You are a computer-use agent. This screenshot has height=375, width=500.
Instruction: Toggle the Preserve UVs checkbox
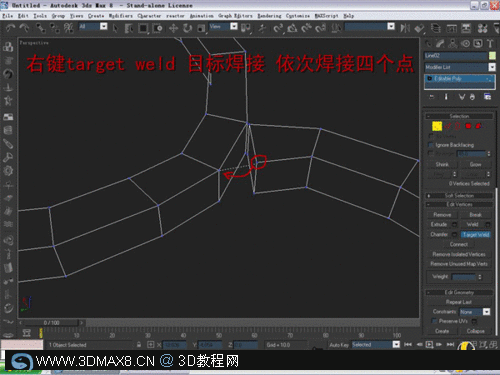coord(434,321)
